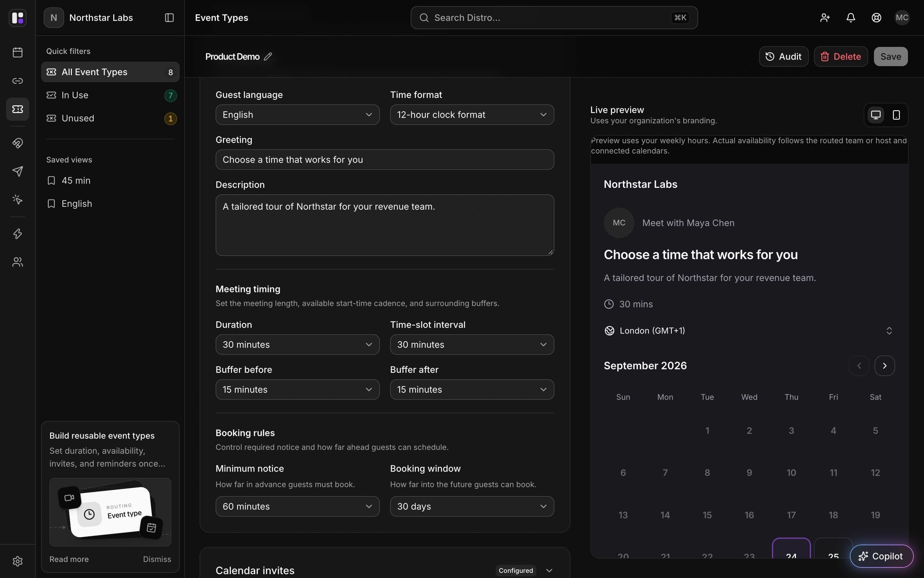Click the Greeting input field
The image size is (924, 578).
click(384, 160)
